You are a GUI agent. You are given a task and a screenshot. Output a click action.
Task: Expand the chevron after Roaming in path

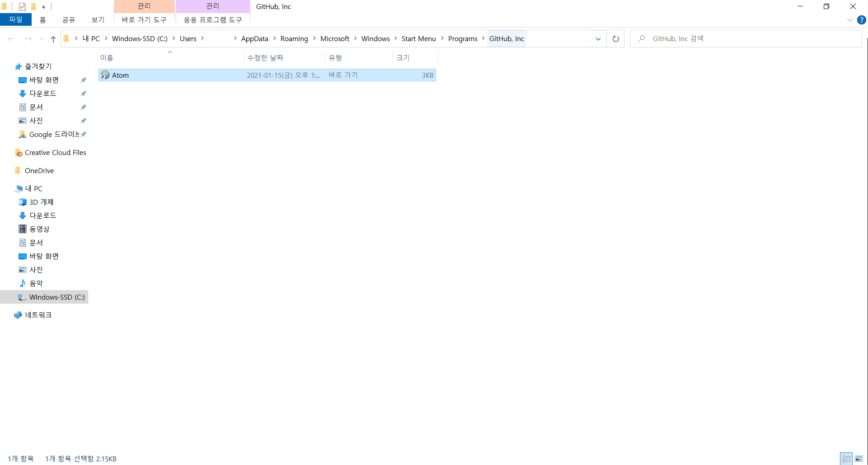click(314, 38)
